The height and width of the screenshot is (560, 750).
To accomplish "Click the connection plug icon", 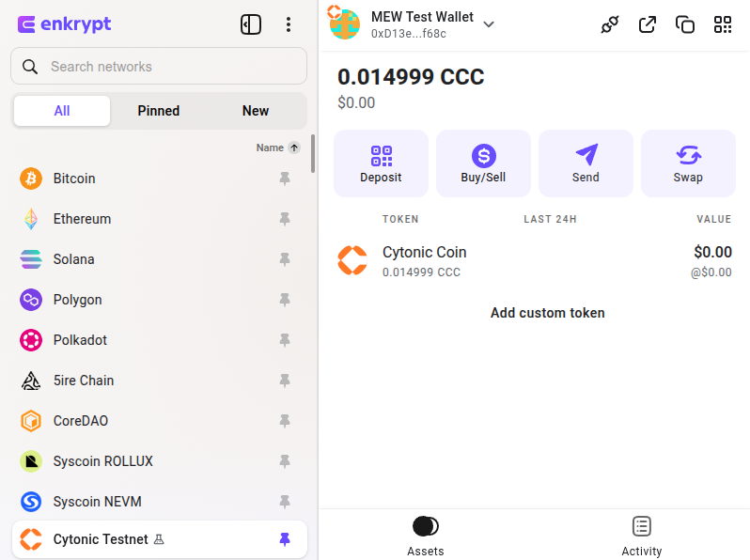I will tap(610, 24).
